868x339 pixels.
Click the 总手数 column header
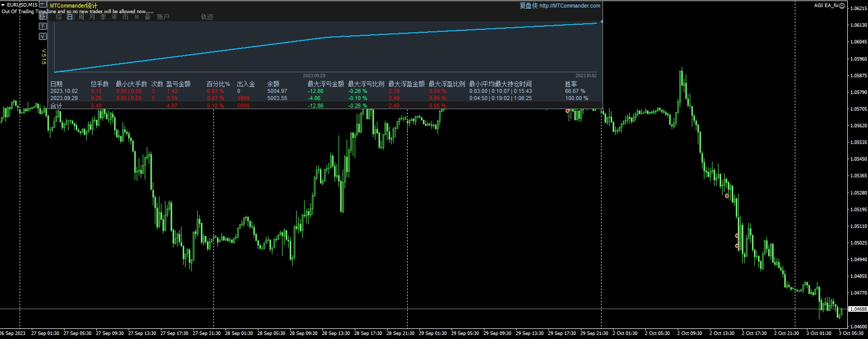[99, 84]
